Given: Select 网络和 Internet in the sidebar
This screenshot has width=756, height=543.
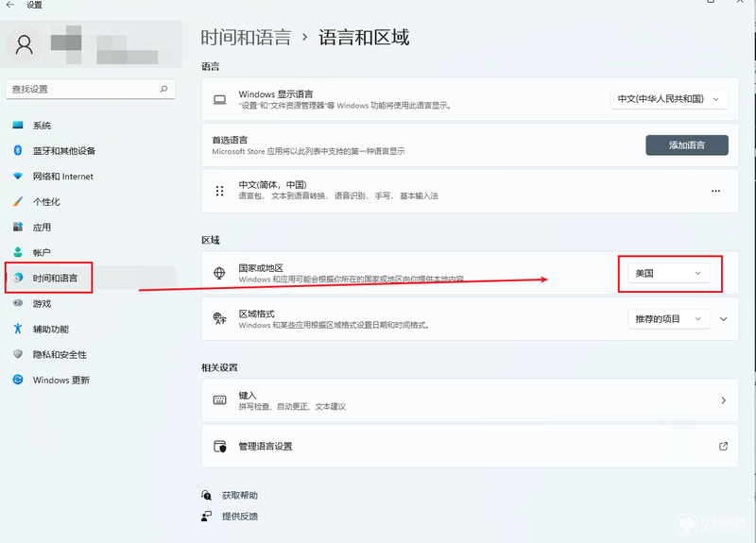Looking at the screenshot, I should [x=90, y=177].
